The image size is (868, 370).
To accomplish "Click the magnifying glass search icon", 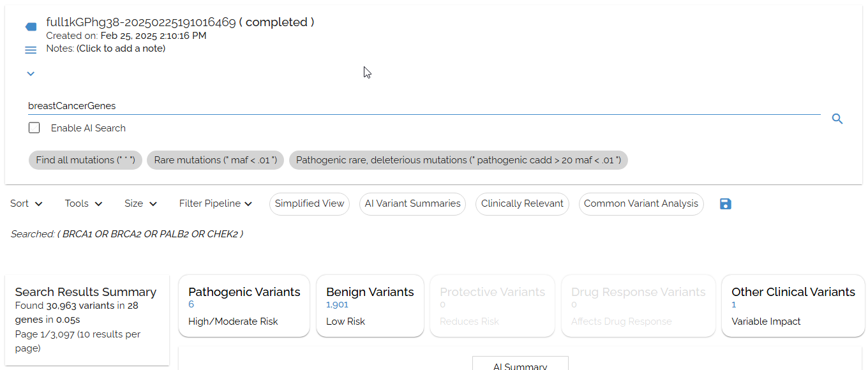I will click(837, 119).
